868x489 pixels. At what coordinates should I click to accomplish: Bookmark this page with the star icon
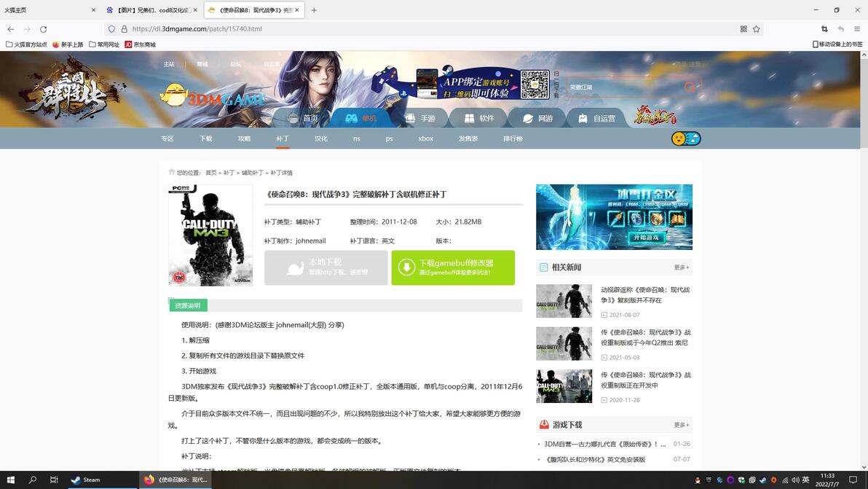pyautogui.click(x=756, y=29)
